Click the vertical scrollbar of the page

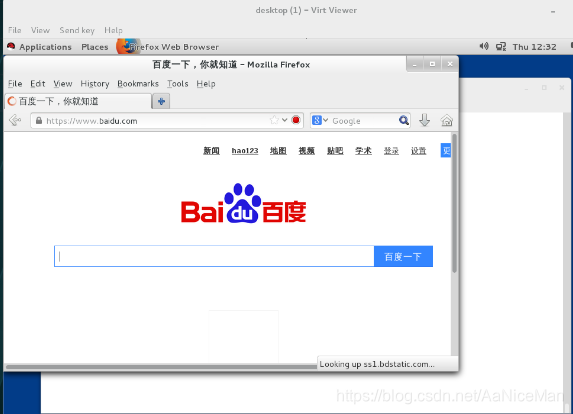coord(454,204)
